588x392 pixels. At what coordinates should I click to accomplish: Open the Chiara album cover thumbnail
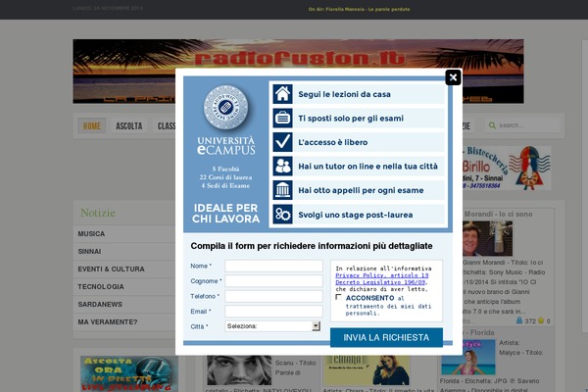click(x=367, y=370)
